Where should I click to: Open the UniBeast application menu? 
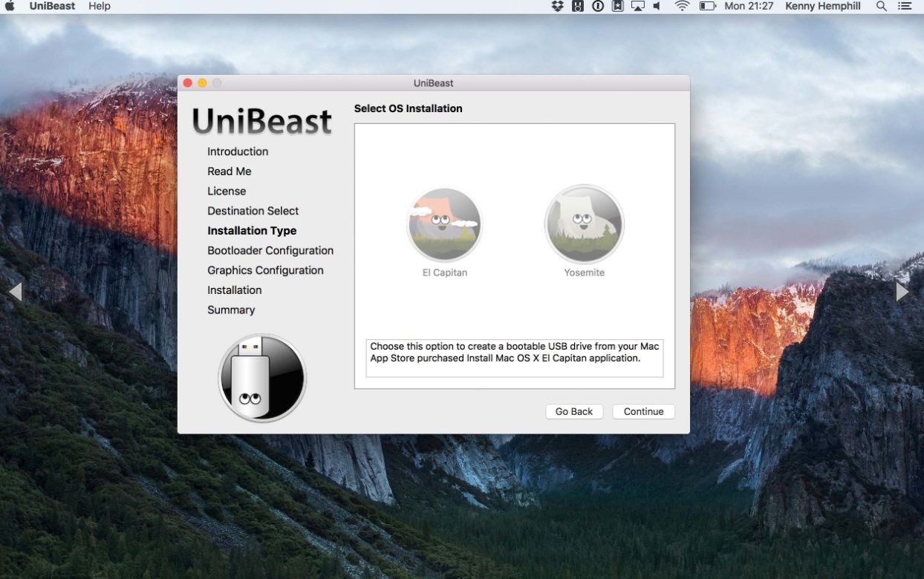point(52,6)
